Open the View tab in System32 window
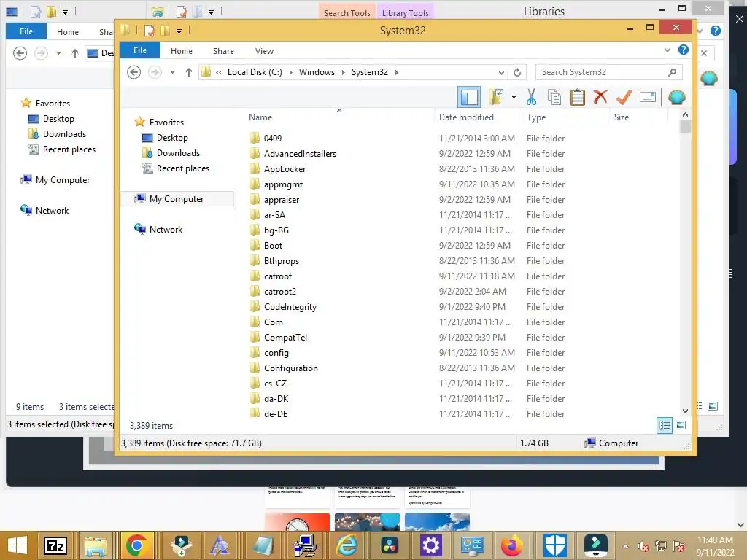This screenshot has height=560, width=747. [x=264, y=51]
